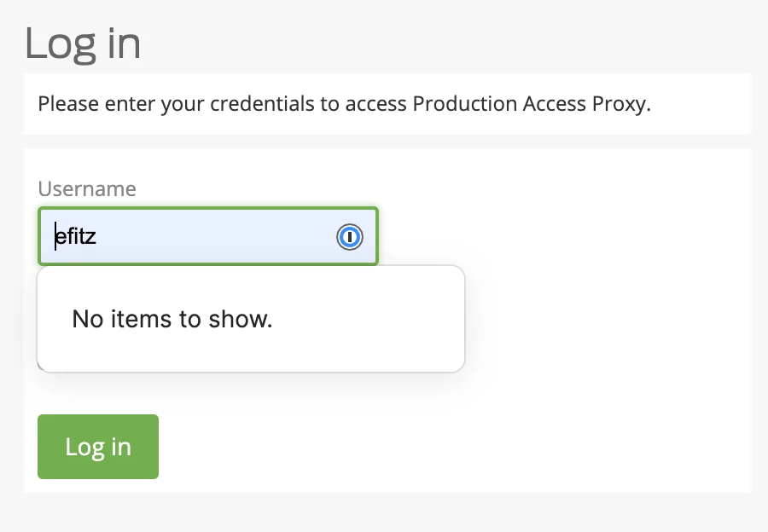Screen dimensions: 768x532
Task: Select the No items to show message
Action: point(172,319)
